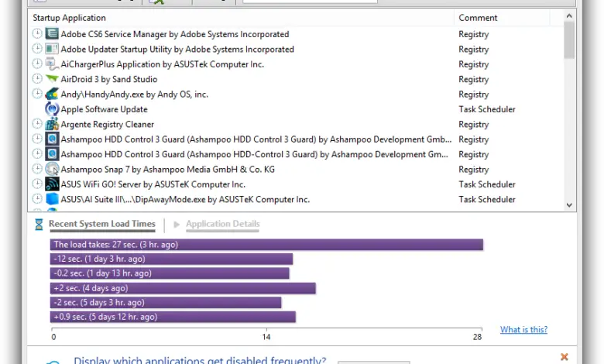The image size is (604, 364).
Task: Click the Ashampoo HDD-Control 3 Guard icon
Action: pos(52,154)
